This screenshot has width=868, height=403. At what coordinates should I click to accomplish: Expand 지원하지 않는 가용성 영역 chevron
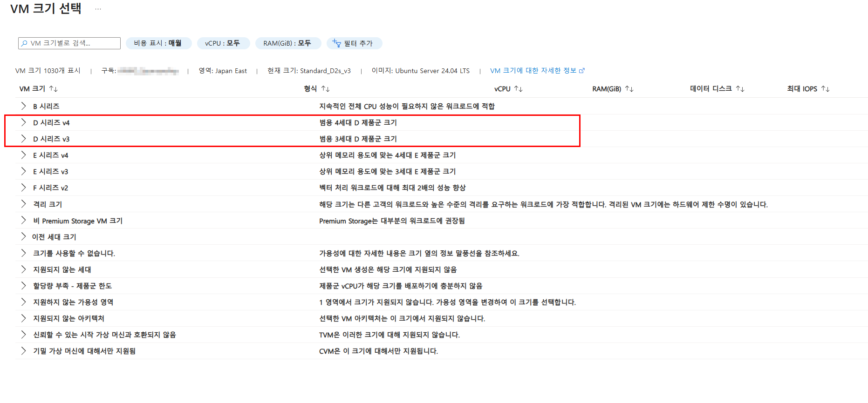click(x=23, y=302)
